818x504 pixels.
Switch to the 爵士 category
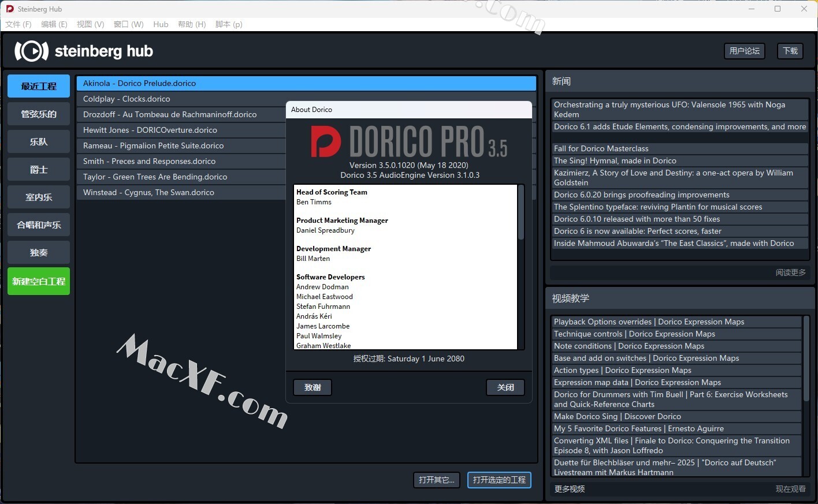(x=39, y=170)
